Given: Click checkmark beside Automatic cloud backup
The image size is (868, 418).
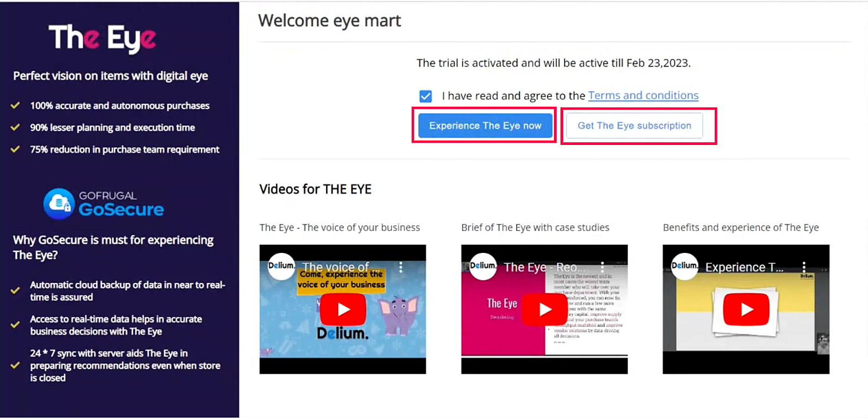Looking at the screenshot, I should [15, 290].
